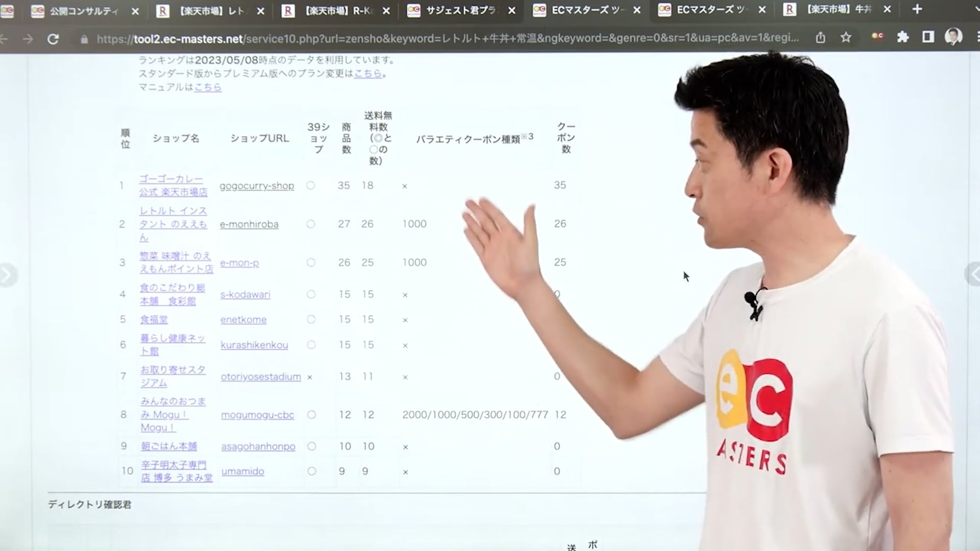Screen dimensions: 980x551
Task: Open the asagohanhonpo URL link
Action: click(258, 446)
